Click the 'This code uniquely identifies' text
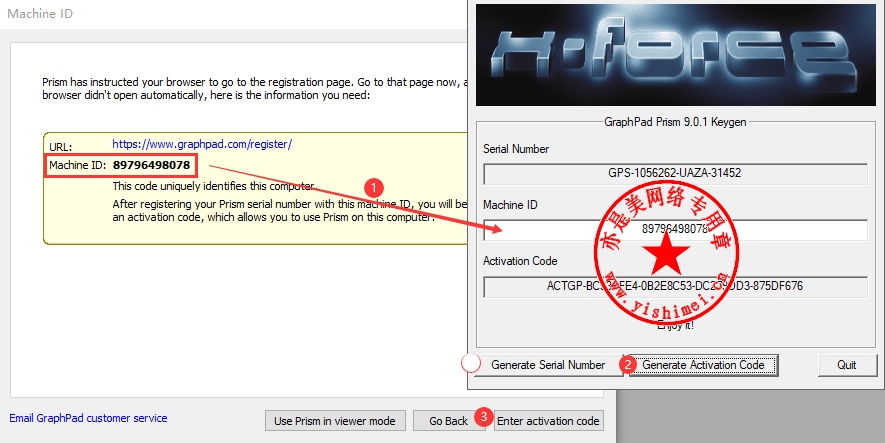Image resolution: width=885 pixels, height=443 pixels. (213, 186)
